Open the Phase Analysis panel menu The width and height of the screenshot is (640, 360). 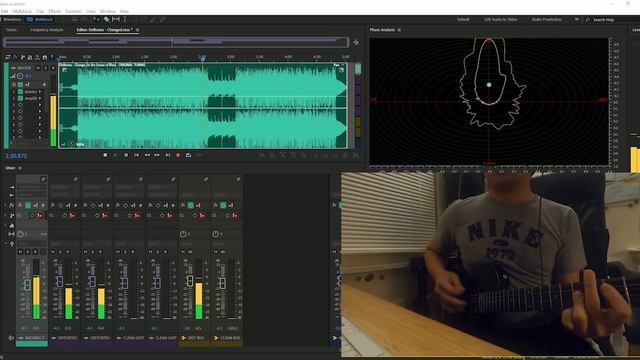click(399, 30)
